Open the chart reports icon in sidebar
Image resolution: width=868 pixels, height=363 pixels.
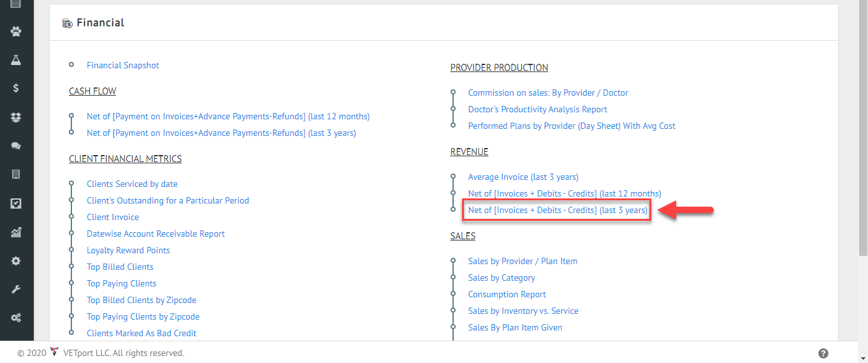pos(16,232)
